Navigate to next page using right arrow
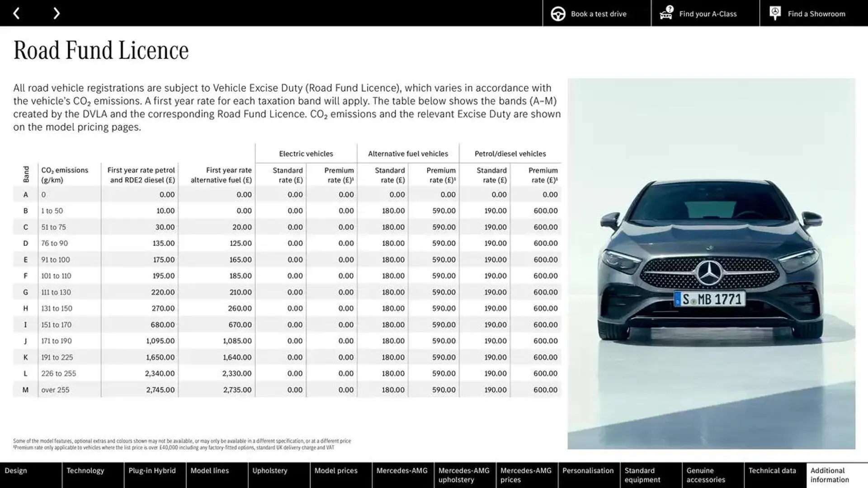This screenshot has width=868, height=488. tap(56, 13)
